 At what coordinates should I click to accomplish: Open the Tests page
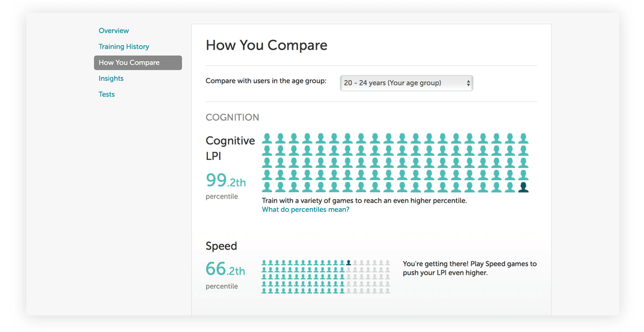pyautogui.click(x=106, y=94)
